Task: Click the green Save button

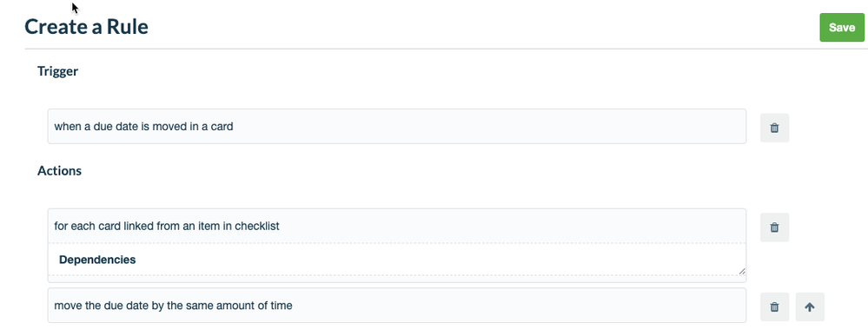Action: pos(841,28)
